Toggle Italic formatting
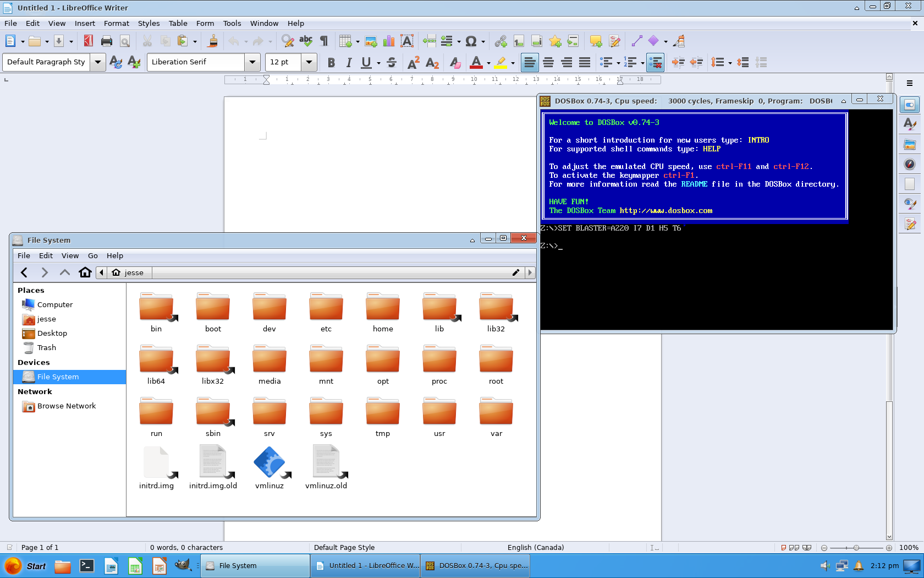The image size is (924, 578). [x=349, y=63]
